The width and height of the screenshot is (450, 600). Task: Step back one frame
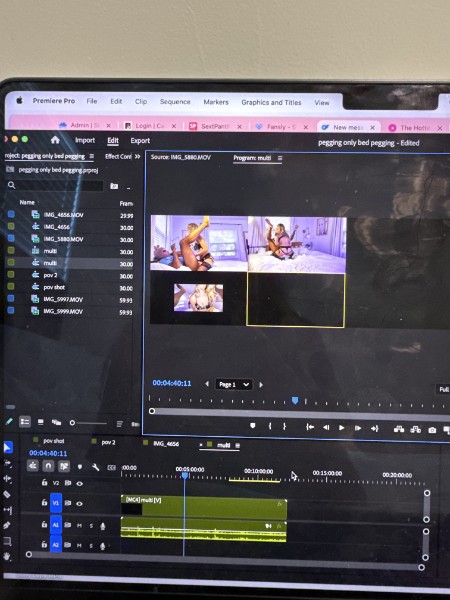(x=326, y=427)
